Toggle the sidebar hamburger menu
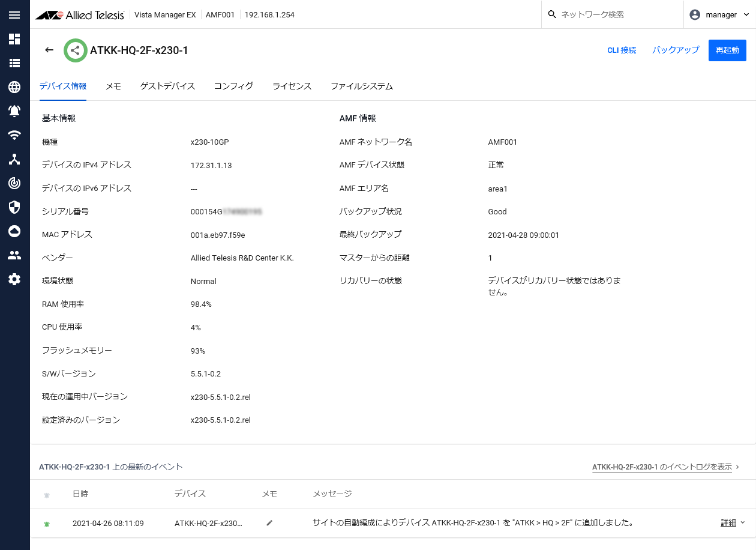The height and width of the screenshot is (550, 756). 14,15
